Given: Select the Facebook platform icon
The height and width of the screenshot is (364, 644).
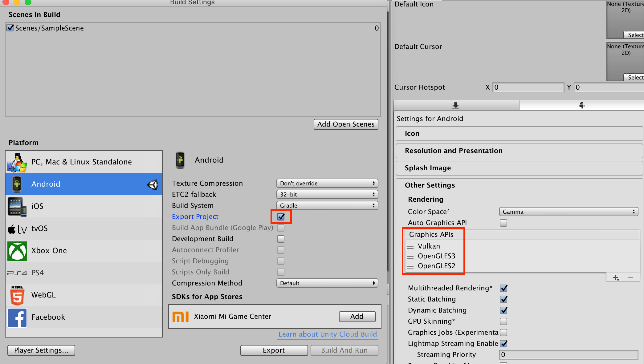Looking at the screenshot, I should tap(17, 317).
